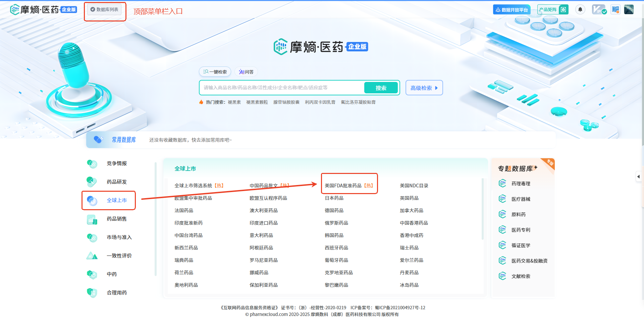644x320 pixels.
Task: Open 欧盟集中审批药品 database
Action: (x=193, y=198)
